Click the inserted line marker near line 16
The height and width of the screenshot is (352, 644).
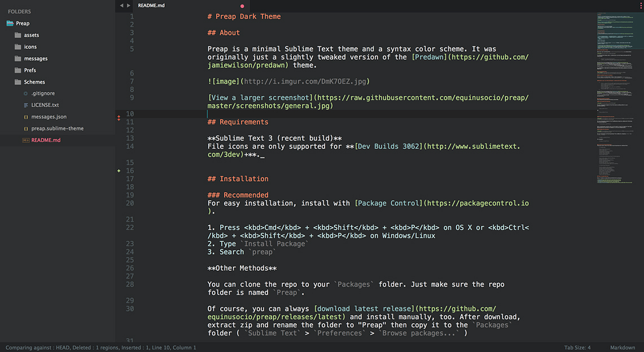click(119, 171)
